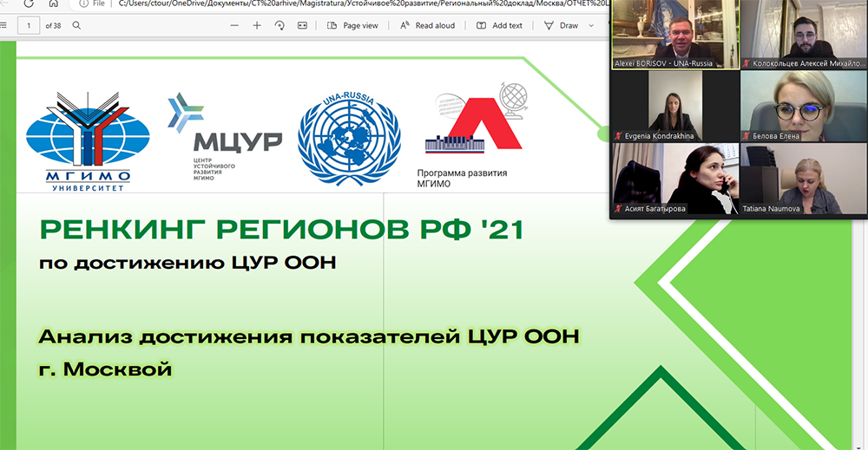Viewport: 868px width, 450px height.
Task: Click the 'г. Москвой' text
Action: [105, 368]
